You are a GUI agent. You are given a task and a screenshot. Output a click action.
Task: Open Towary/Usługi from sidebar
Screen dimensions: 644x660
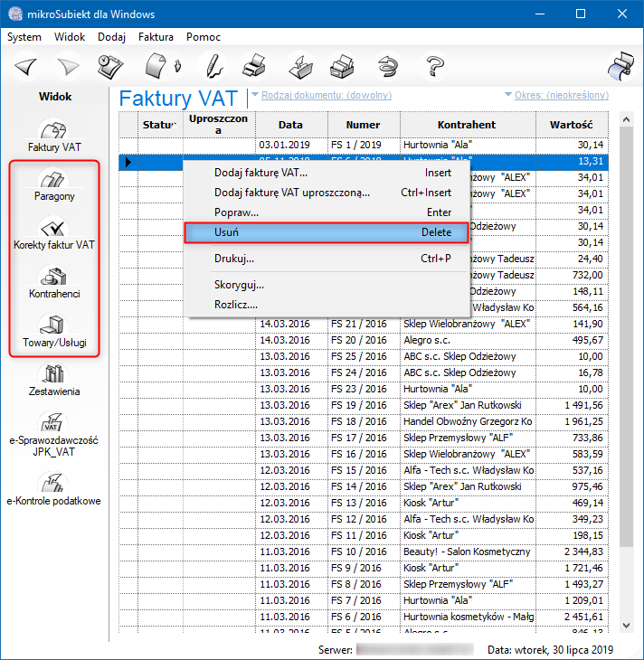(x=54, y=331)
